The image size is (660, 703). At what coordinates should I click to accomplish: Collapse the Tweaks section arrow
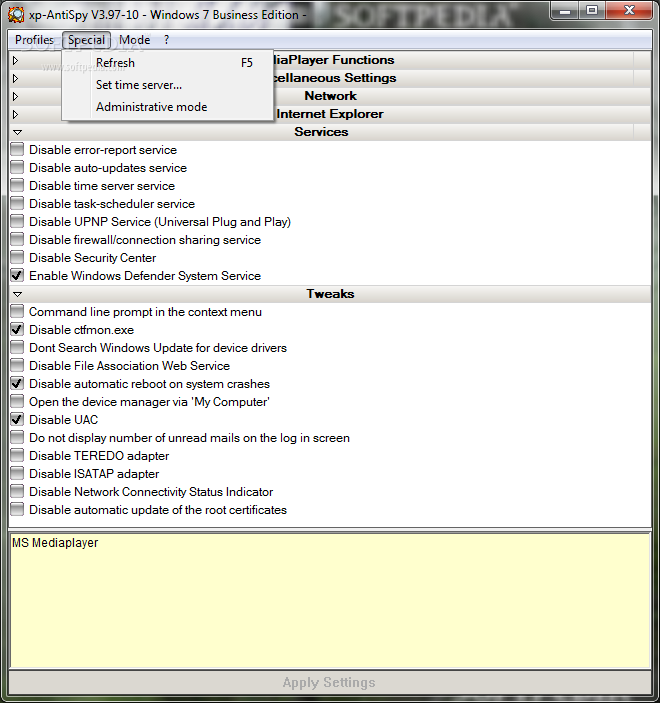17,295
